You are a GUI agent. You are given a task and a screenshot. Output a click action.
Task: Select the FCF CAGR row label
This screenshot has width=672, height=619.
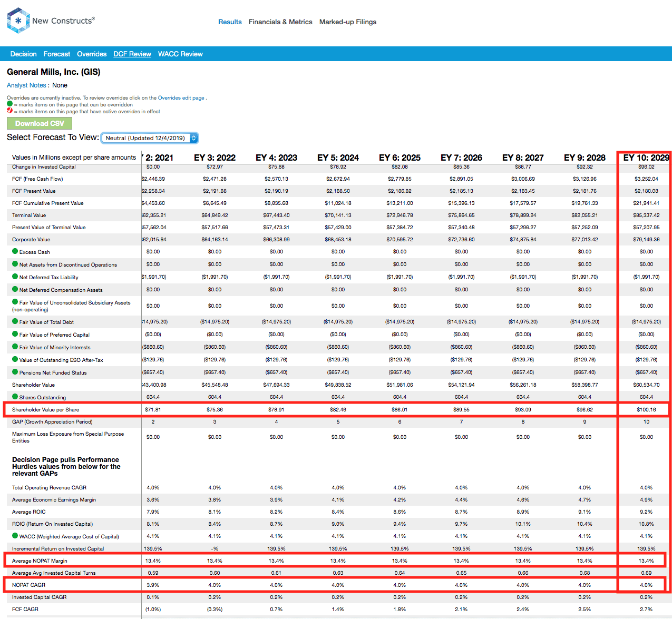tap(25, 609)
